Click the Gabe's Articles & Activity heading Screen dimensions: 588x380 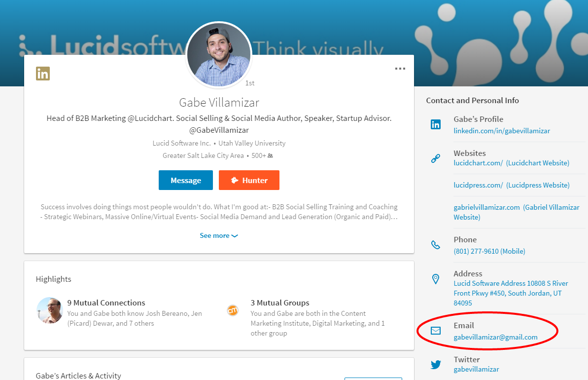[78, 376]
